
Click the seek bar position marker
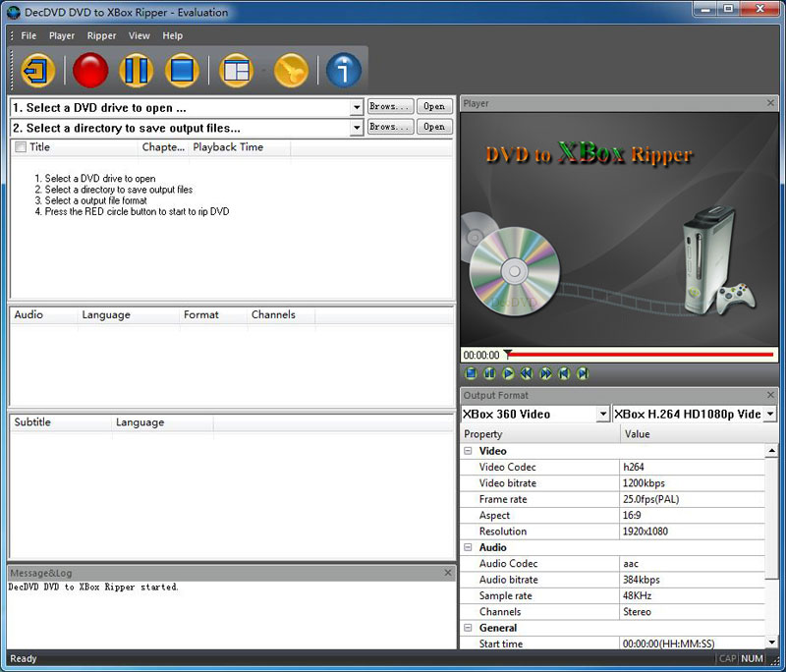pos(507,354)
